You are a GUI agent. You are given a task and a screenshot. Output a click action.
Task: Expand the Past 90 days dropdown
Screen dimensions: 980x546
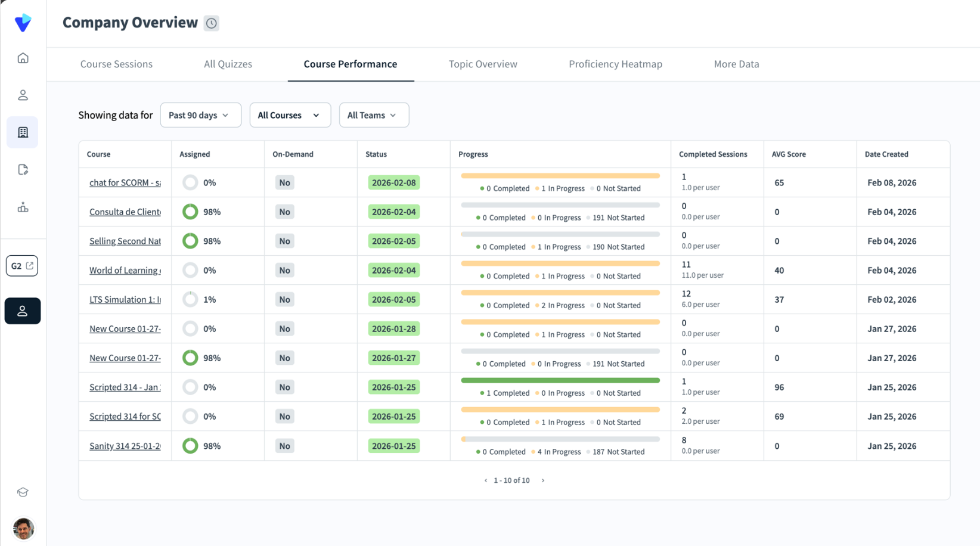click(x=200, y=115)
